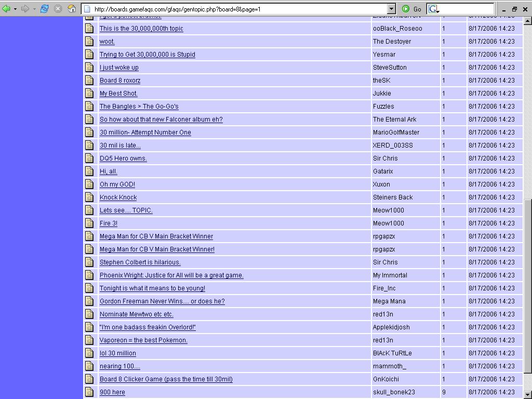Click topic icon beside '900 here'
The width and height of the screenshot is (532, 399).
(x=89, y=392)
